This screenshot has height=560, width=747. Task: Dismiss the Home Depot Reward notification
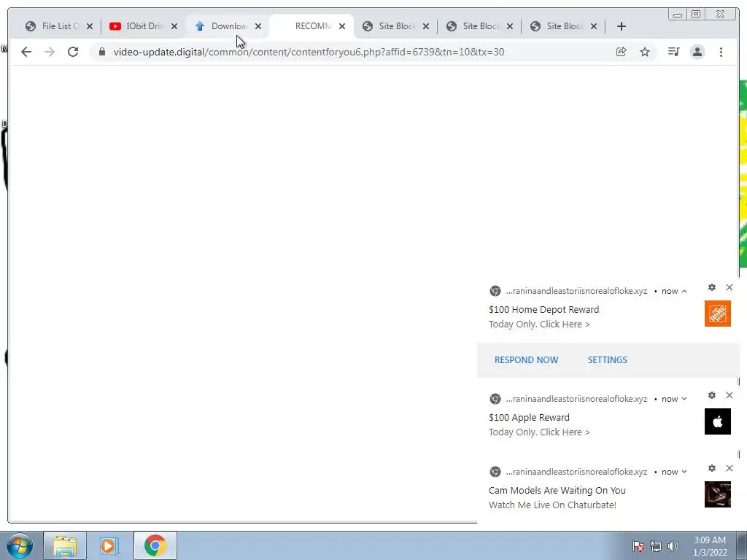point(729,287)
